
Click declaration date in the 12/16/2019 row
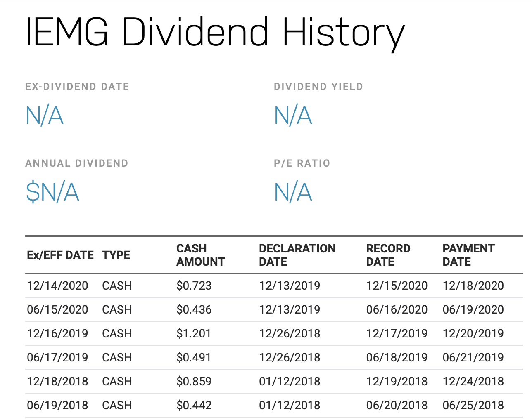(290, 333)
